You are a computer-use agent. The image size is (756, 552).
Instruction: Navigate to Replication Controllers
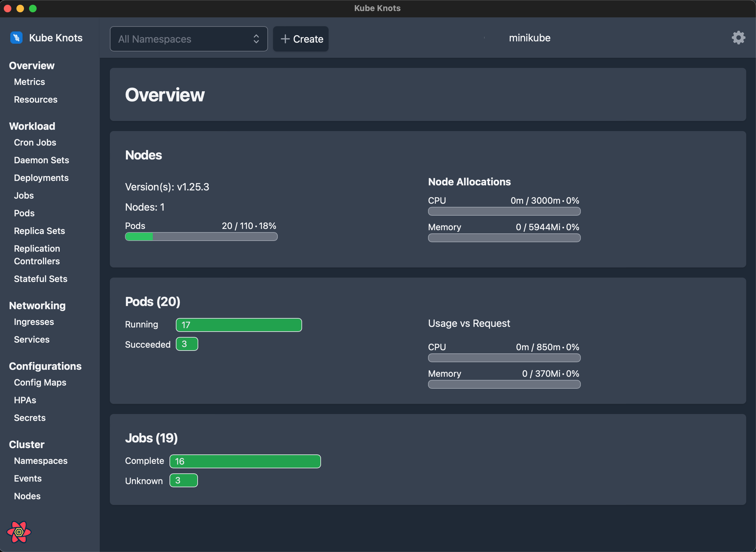click(x=37, y=255)
